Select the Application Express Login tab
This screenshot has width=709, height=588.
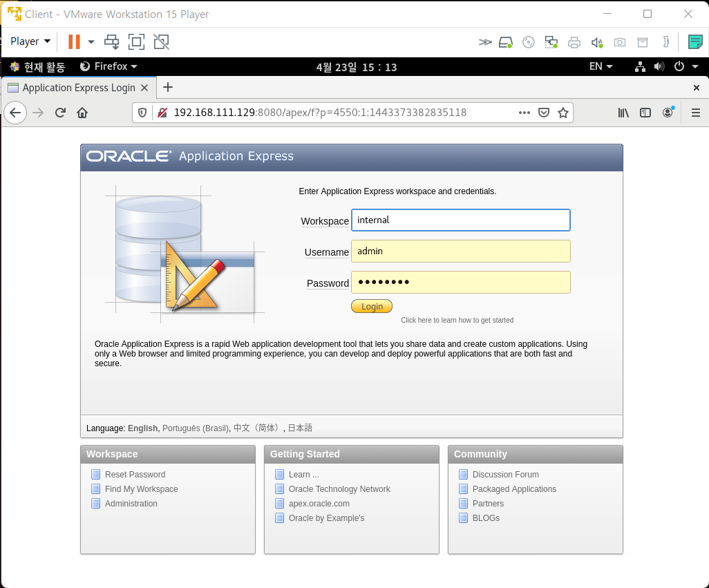(x=79, y=88)
